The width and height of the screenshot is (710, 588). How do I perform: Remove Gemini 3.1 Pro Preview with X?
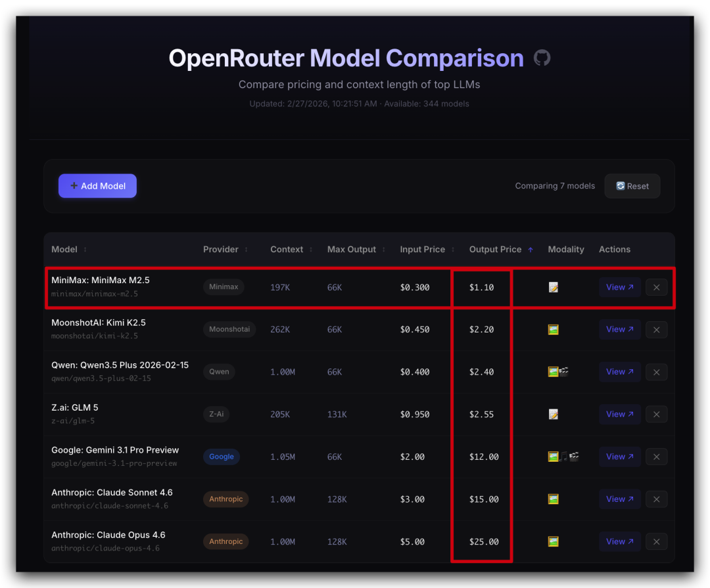[656, 457]
